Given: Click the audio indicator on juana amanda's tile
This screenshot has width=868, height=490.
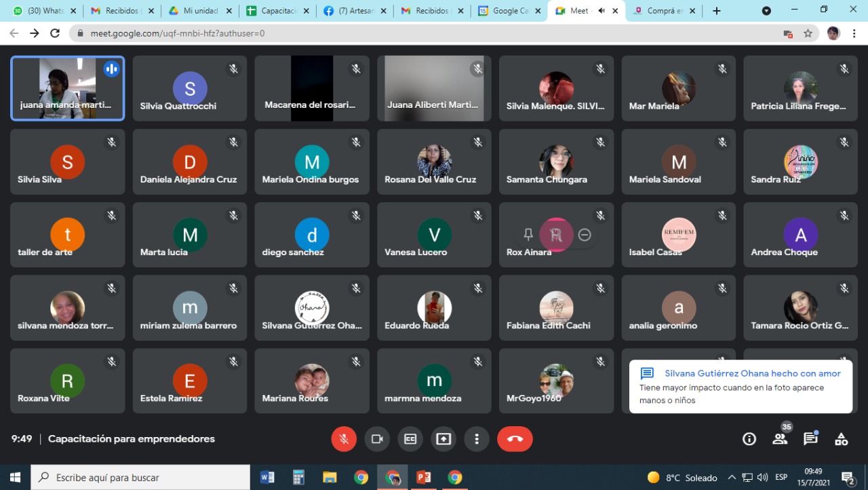Looking at the screenshot, I should pyautogui.click(x=112, y=69).
